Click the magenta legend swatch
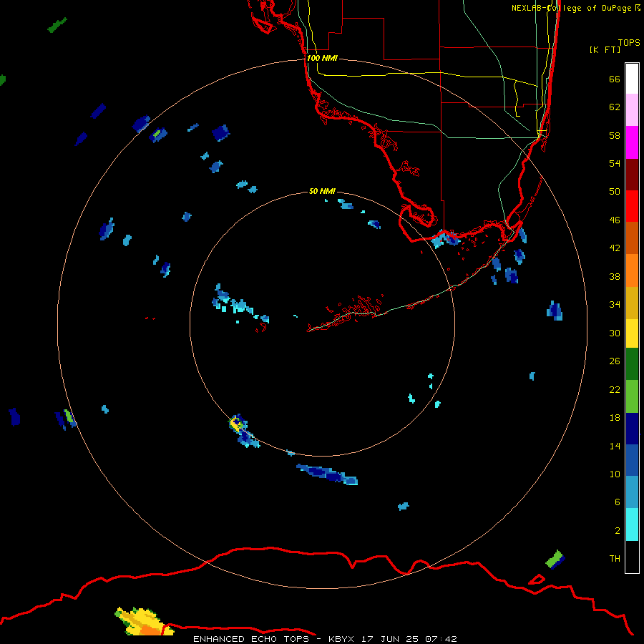 coord(632,142)
